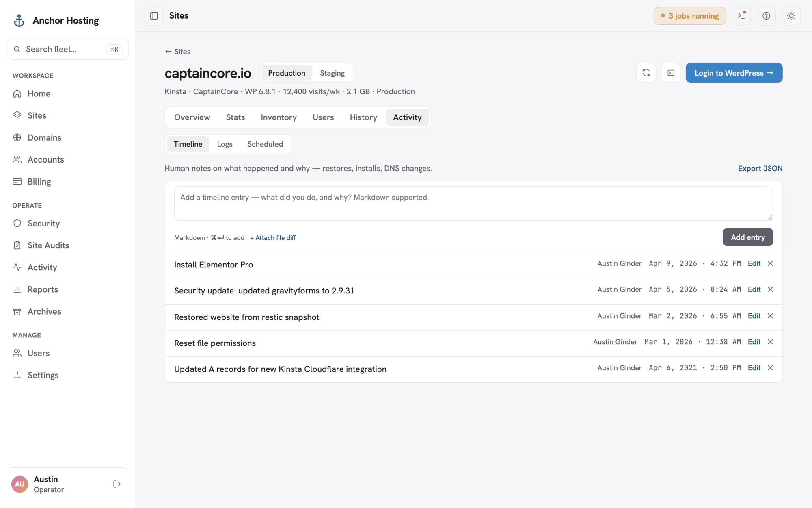Image resolution: width=812 pixels, height=508 pixels.
Task: Delete the restic snapshot restore entry
Action: pyautogui.click(x=770, y=316)
